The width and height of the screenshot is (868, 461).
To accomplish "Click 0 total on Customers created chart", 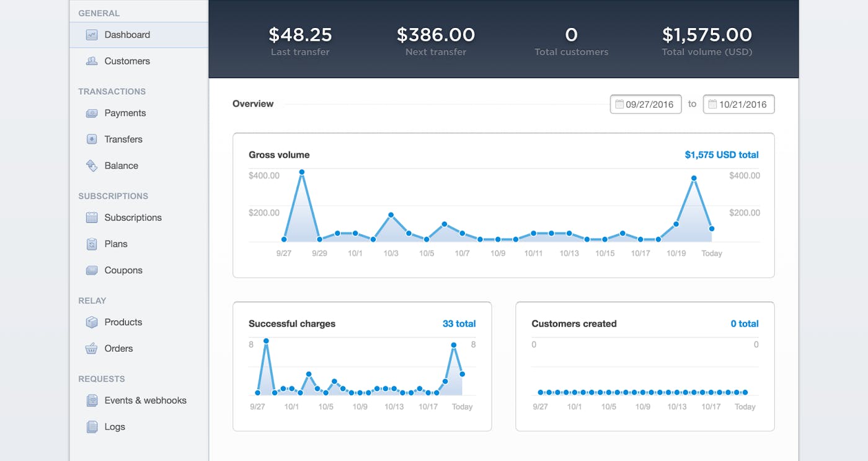I will 745,323.
